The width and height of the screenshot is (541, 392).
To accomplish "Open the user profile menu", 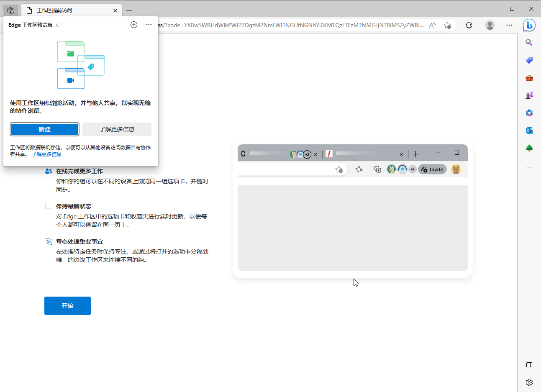I will [x=490, y=25].
